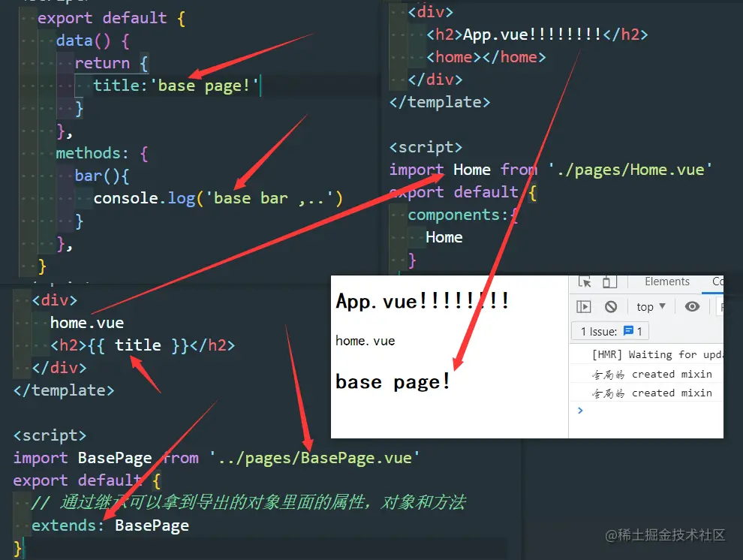Image resolution: width=743 pixels, height=560 pixels.
Task: Click the Chinese comment line above extends
Action: [x=248, y=502]
